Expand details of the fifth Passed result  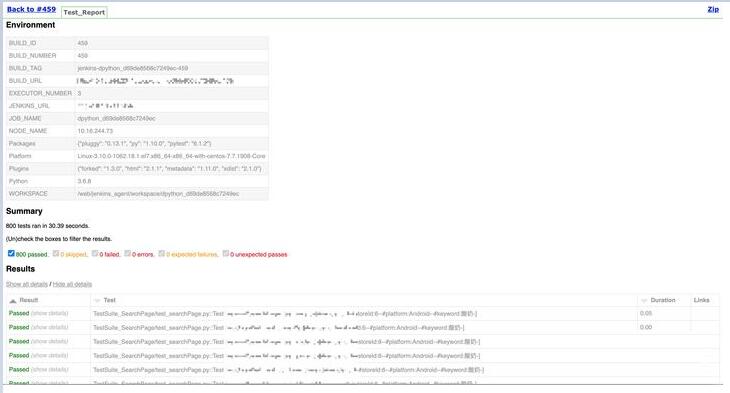(x=49, y=369)
